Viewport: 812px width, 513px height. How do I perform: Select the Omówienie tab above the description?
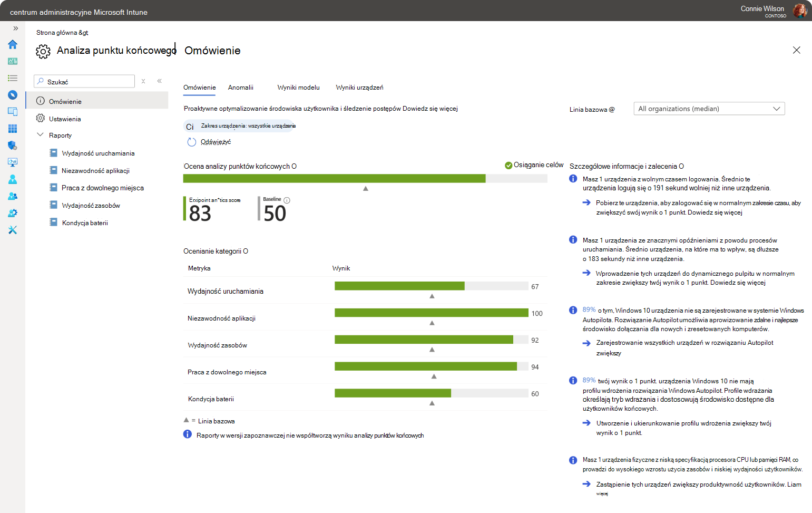tap(200, 88)
